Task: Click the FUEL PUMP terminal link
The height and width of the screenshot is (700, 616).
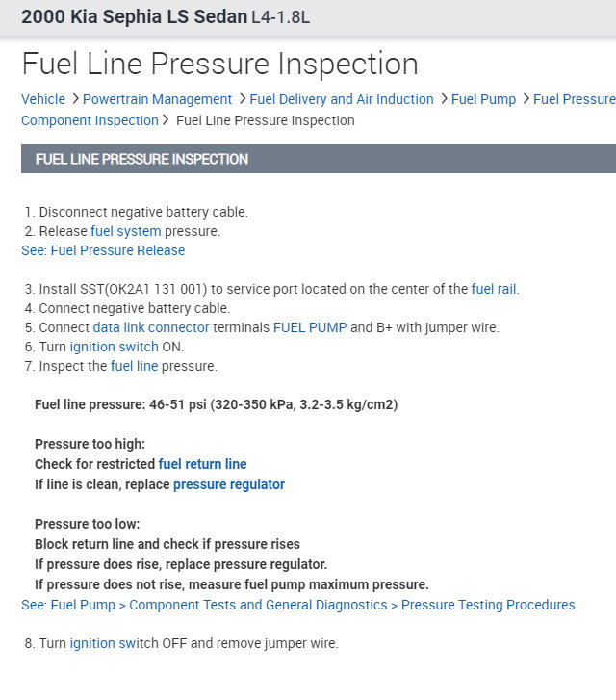Action: (309, 327)
